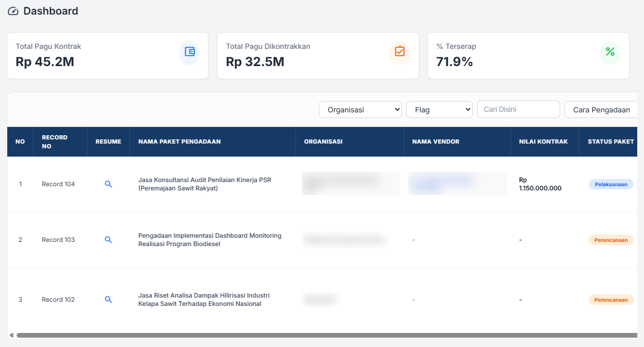Click row number 2 cell
Screen dimensions: 644x347
coord(20,240)
